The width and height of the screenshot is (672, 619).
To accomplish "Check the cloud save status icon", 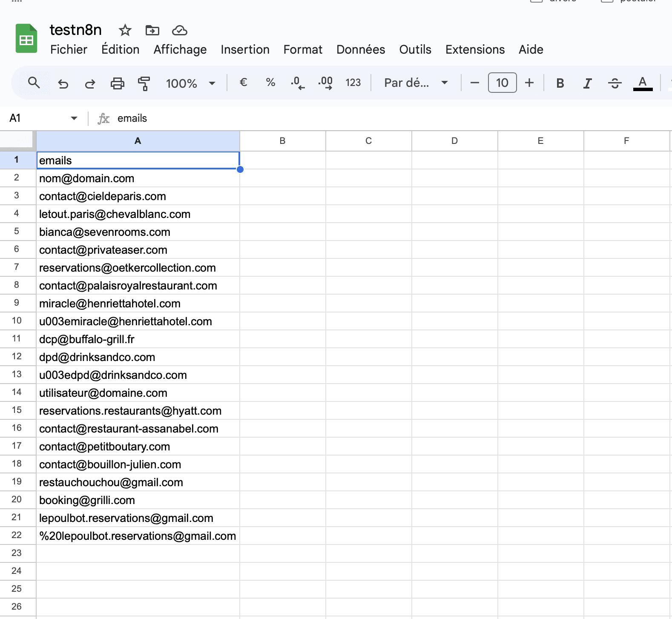I will (x=180, y=30).
